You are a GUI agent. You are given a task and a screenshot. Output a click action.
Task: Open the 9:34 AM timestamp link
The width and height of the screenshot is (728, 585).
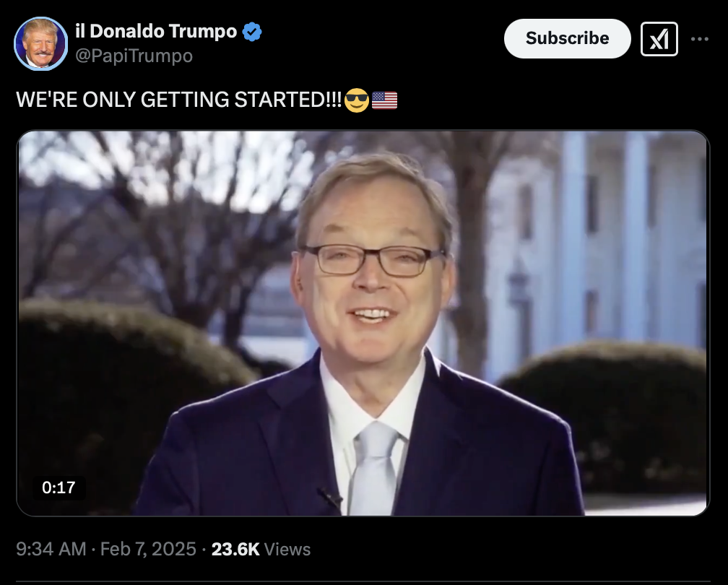51,549
